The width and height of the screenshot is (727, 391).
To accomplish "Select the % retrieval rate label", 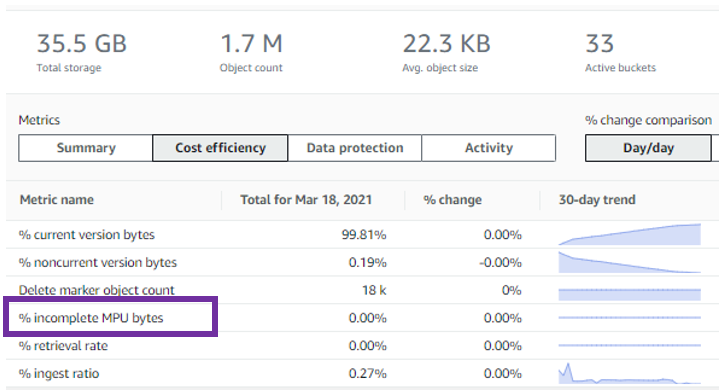I will (63, 346).
